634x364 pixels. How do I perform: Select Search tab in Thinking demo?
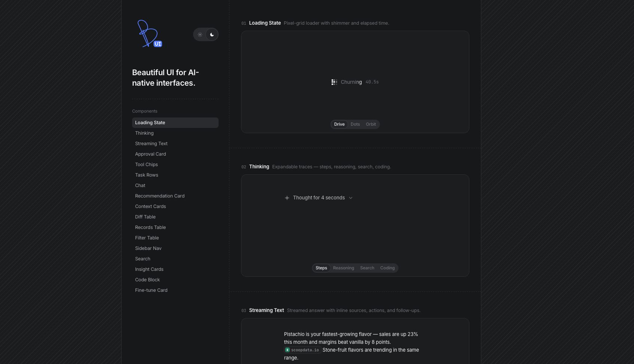tap(367, 268)
